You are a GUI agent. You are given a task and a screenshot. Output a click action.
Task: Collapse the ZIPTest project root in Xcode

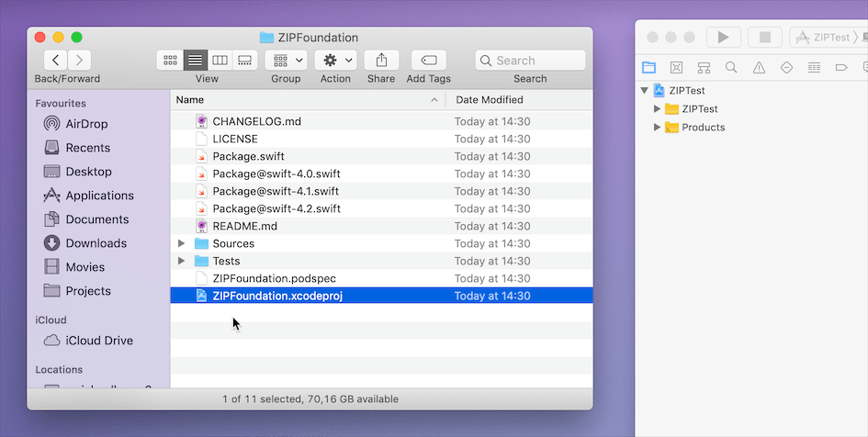pyautogui.click(x=645, y=90)
